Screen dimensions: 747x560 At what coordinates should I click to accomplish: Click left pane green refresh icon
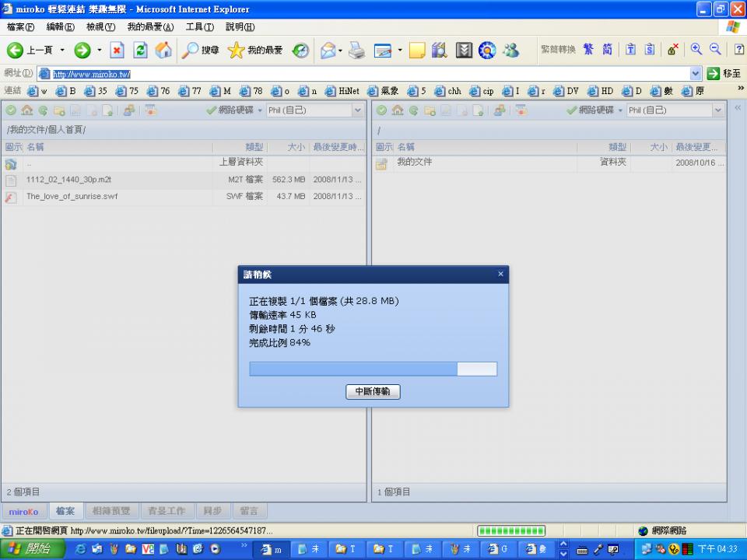tap(43, 110)
